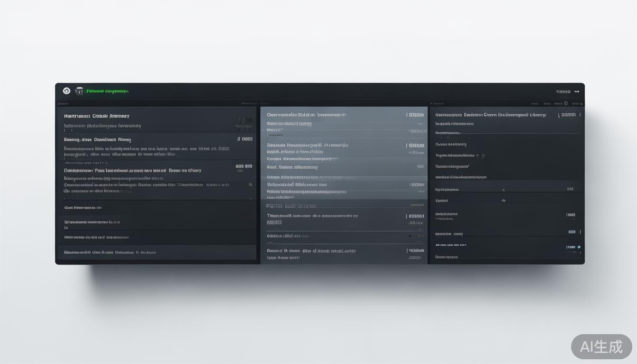Toggle the badge on the top middle panel row
Screen dimensions: 637x364
tap(416, 115)
